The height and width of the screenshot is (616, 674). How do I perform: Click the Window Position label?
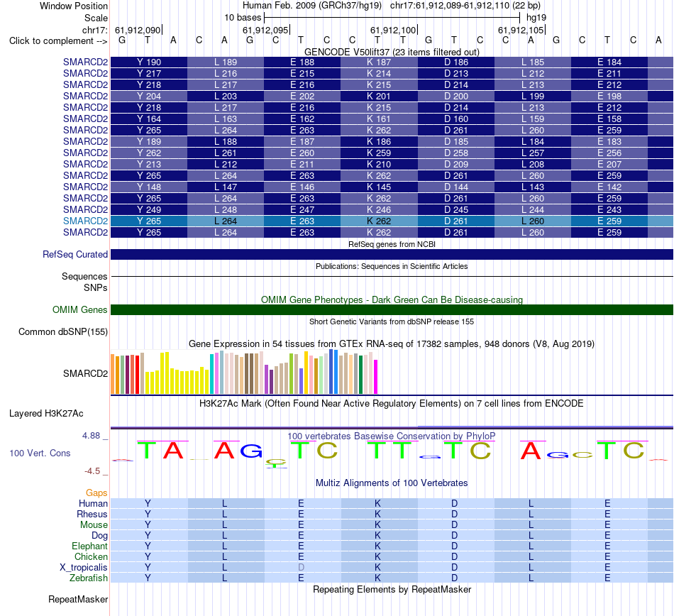coord(74,6)
